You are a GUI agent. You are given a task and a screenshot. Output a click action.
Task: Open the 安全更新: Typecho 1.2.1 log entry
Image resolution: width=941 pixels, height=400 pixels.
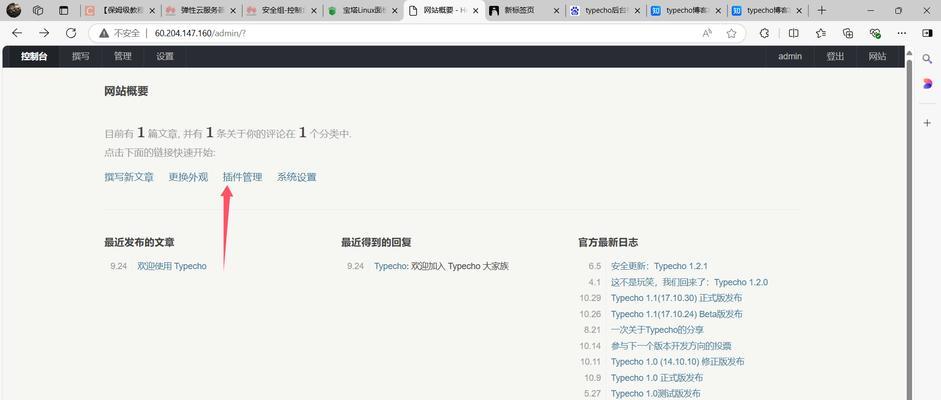[x=660, y=266]
